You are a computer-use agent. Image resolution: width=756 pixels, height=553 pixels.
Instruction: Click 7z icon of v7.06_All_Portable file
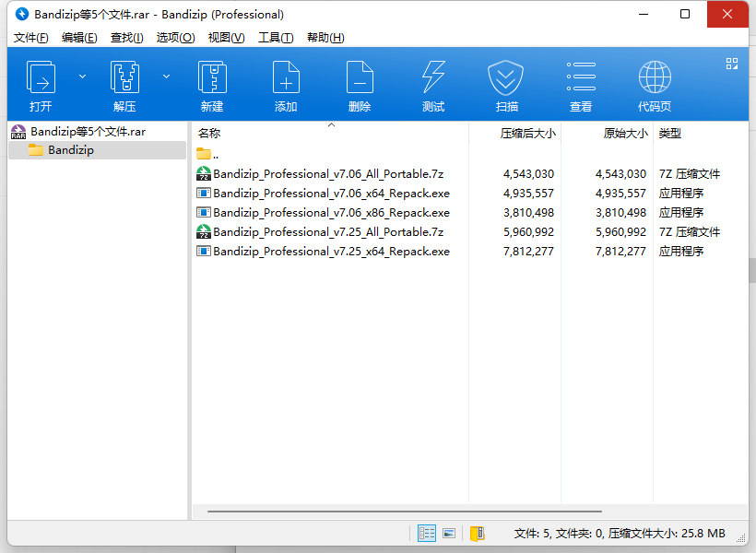coord(204,173)
